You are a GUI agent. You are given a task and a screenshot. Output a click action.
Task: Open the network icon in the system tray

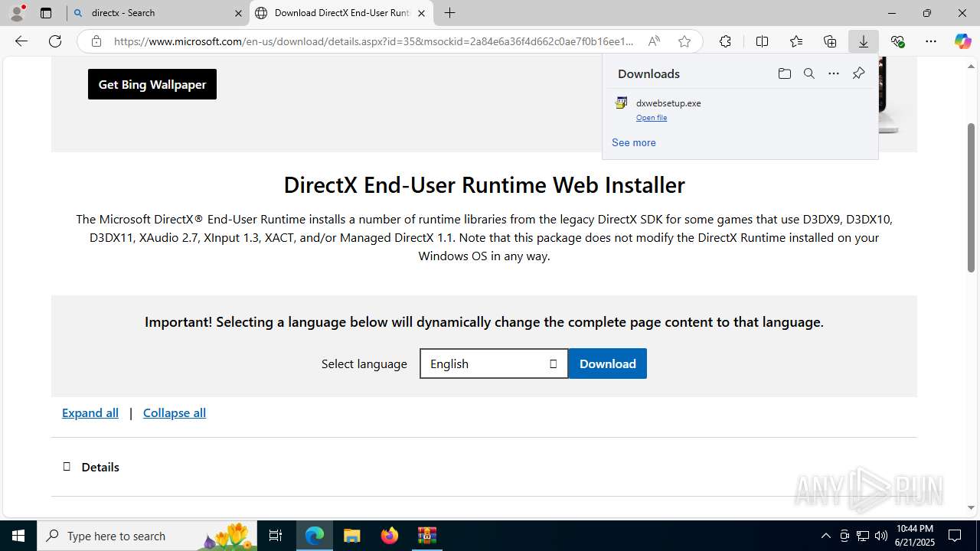pos(863,536)
